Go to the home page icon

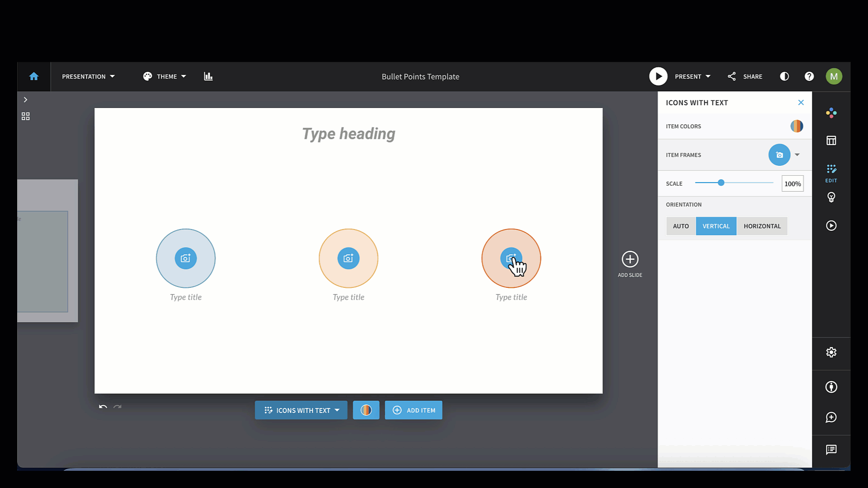34,76
